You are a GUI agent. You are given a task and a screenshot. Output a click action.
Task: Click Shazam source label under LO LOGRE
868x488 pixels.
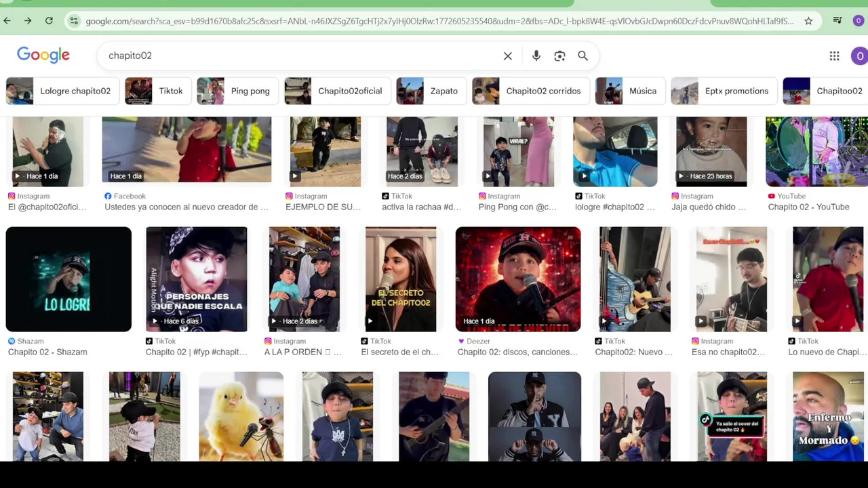[25, 341]
